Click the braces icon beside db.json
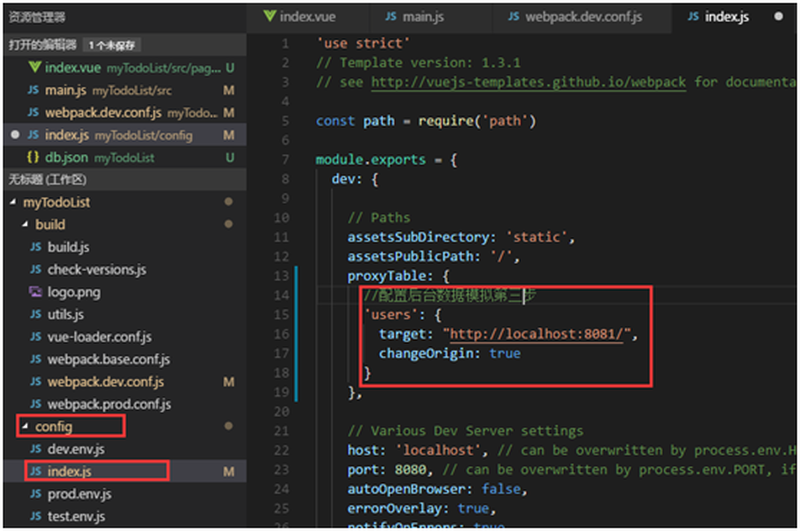This screenshot has height=531, width=800. coord(33,158)
